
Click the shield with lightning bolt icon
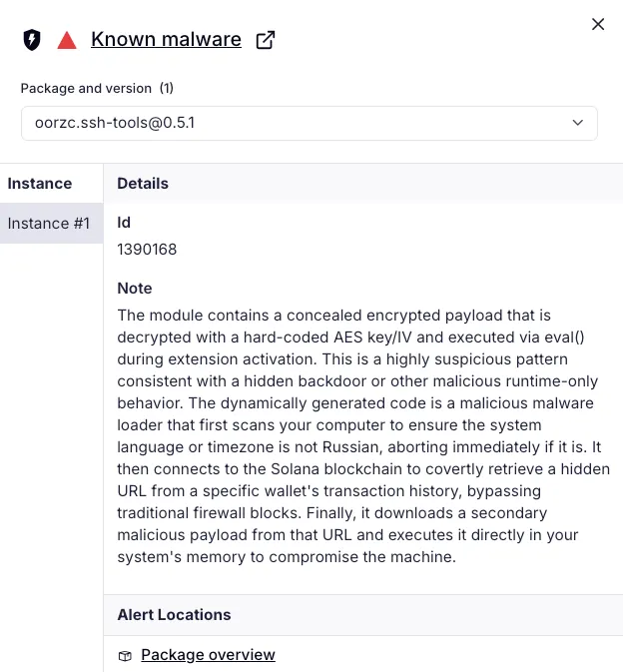click(32, 40)
